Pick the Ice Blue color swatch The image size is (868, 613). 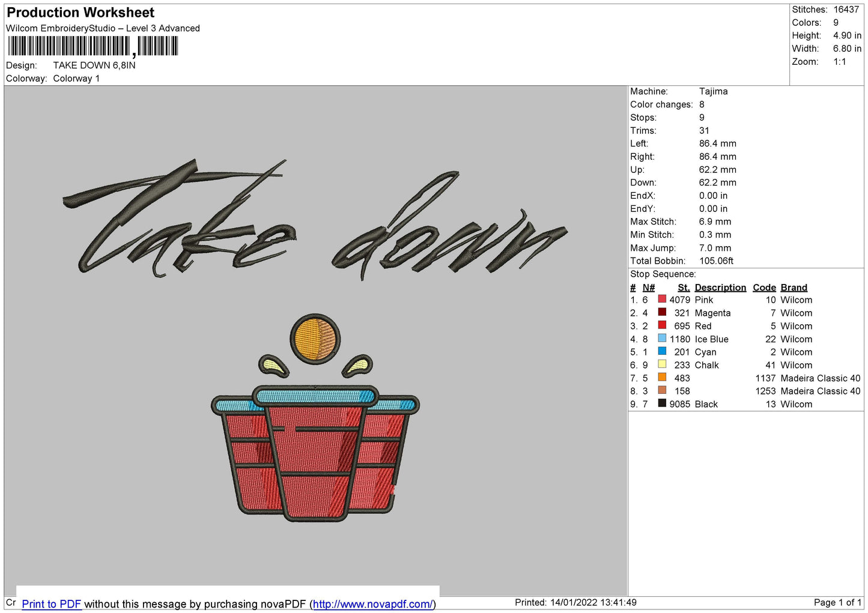(x=662, y=339)
